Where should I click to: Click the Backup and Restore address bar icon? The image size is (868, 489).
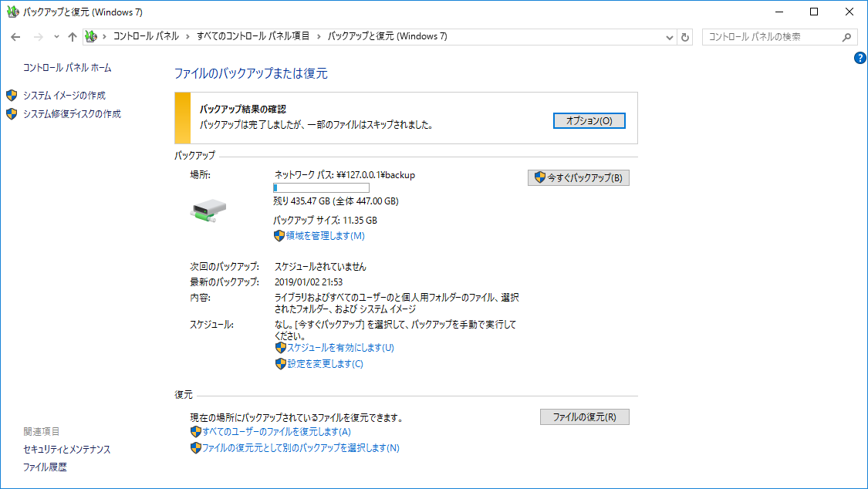pyautogui.click(x=91, y=36)
